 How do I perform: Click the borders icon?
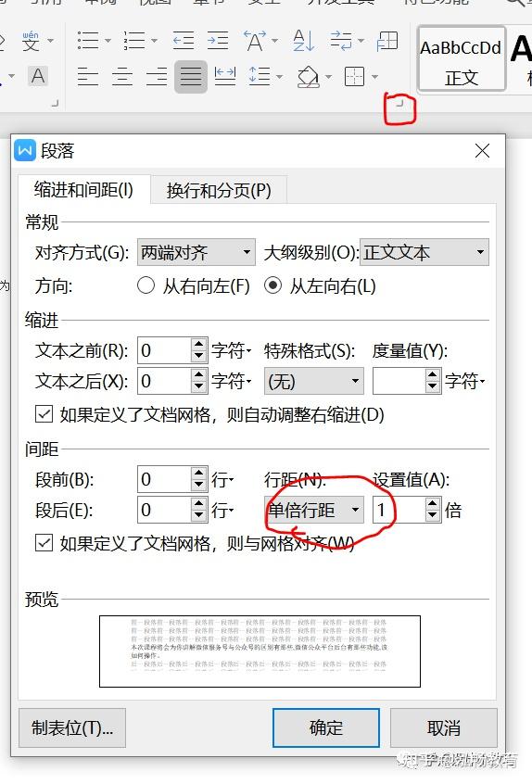click(354, 77)
